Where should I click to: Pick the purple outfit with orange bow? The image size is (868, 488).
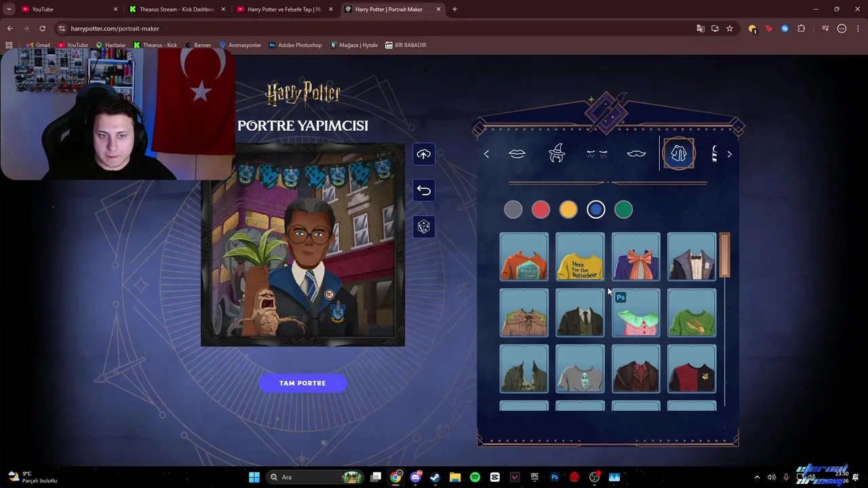click(x=636, y=257)
